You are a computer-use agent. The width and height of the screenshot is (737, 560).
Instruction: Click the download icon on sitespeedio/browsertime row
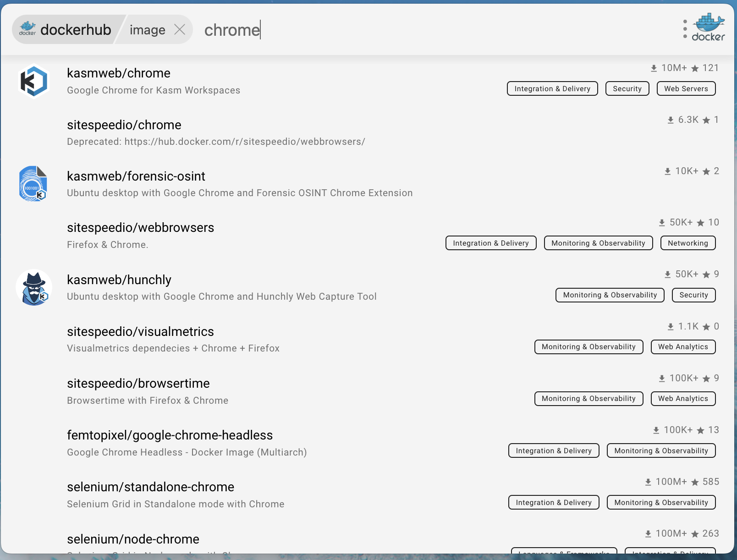coord(662,379)
